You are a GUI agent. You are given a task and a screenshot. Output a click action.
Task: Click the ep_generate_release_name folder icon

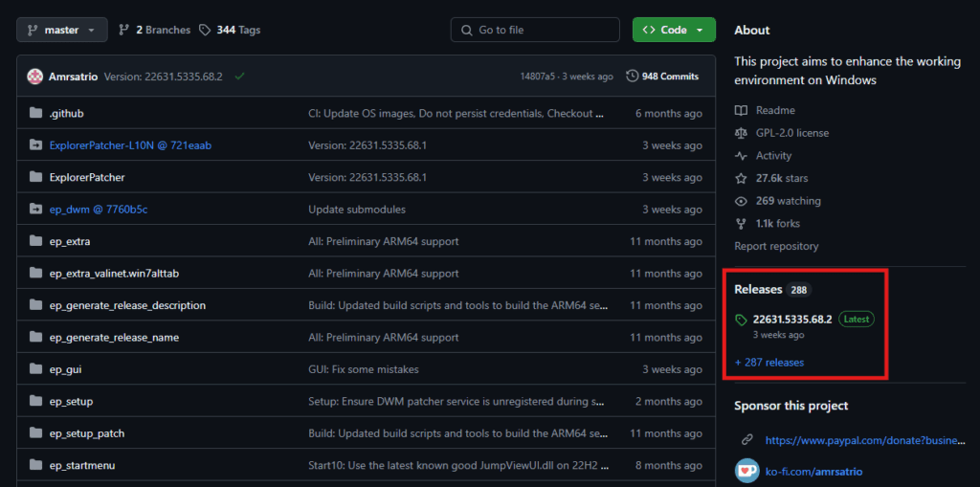pos(35,338)
